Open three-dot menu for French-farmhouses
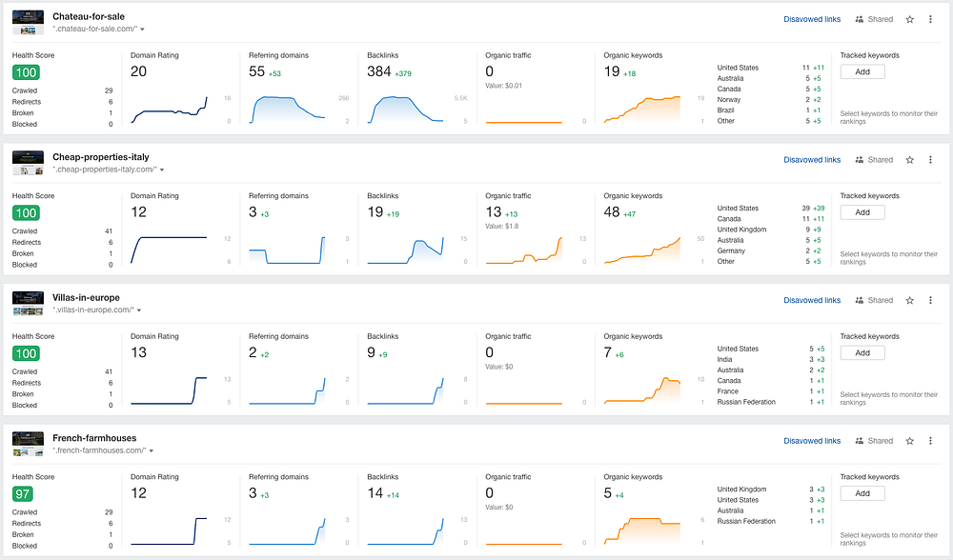The image size is (953, 560). point(930,441)
